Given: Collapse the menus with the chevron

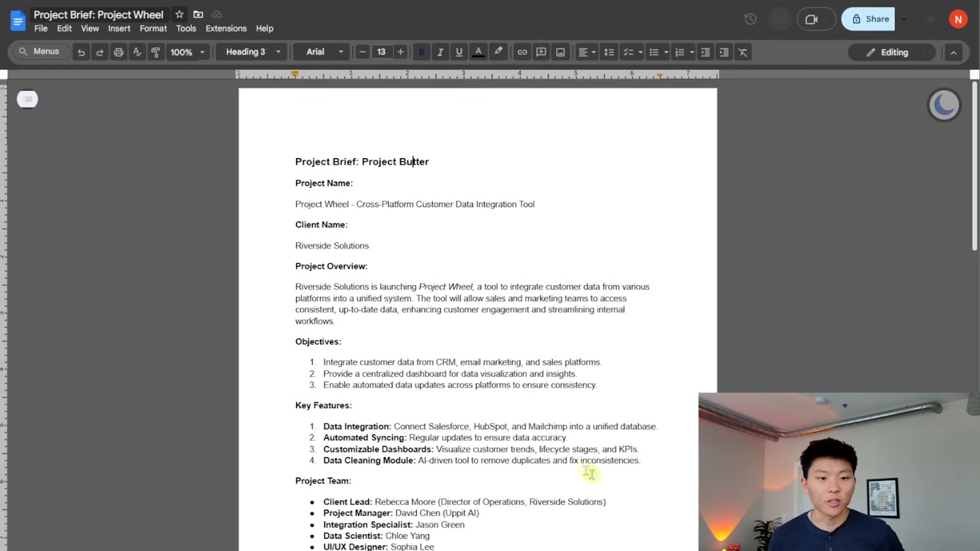Looking at the screenshot, I should 953,52.
